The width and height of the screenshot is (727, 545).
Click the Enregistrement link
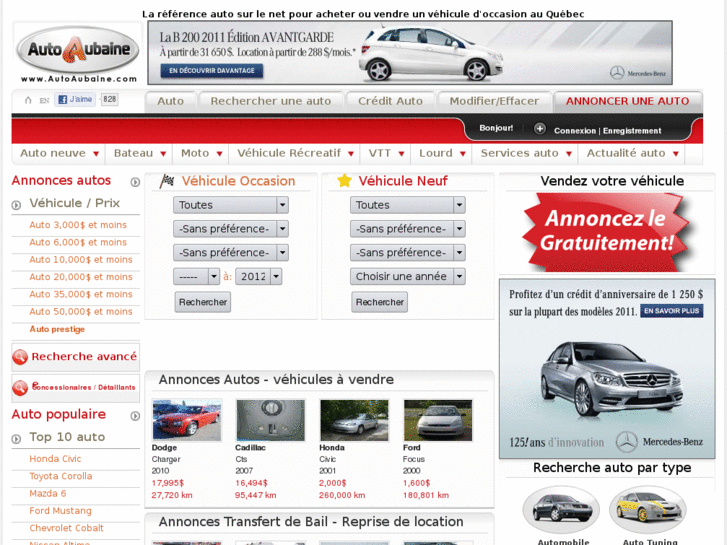632,131
